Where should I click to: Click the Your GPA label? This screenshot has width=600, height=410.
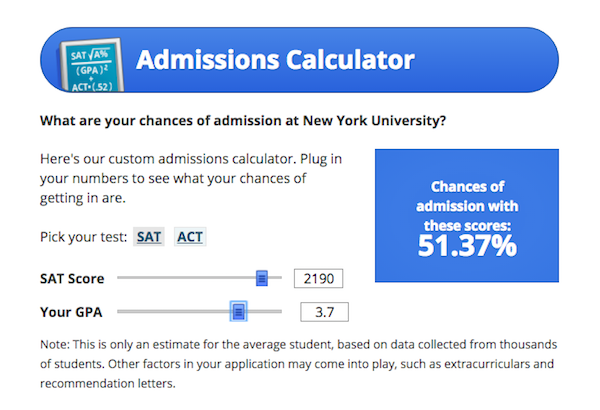71,312
